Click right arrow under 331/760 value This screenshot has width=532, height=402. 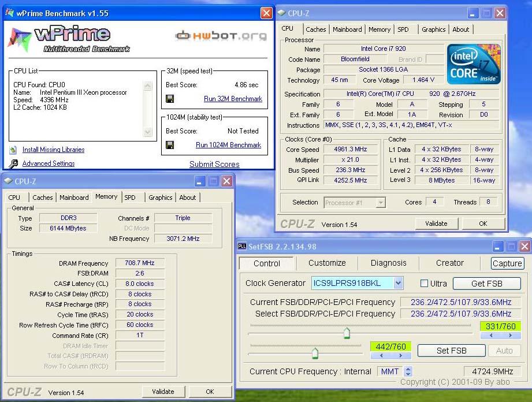click(510, 335)
